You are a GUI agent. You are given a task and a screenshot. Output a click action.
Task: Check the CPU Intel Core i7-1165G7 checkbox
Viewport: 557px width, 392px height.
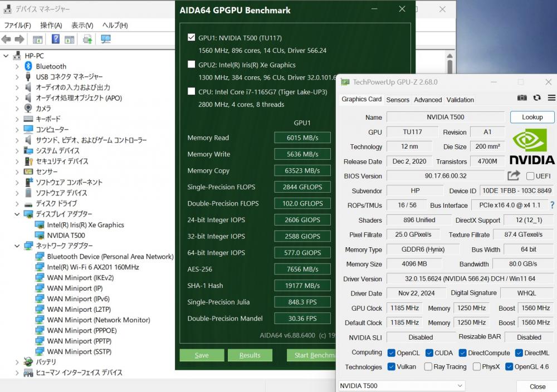click(x=192, y=91)
